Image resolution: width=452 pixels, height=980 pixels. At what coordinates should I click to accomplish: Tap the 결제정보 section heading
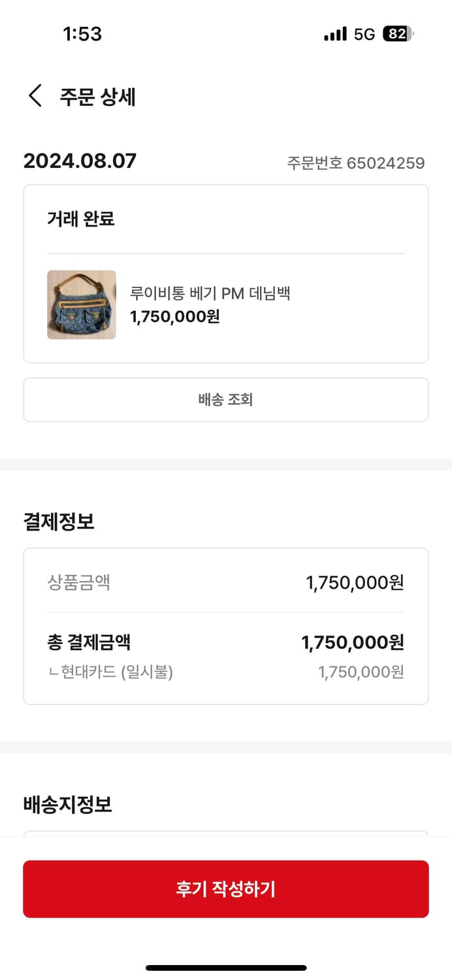click(x=59, y=521)
